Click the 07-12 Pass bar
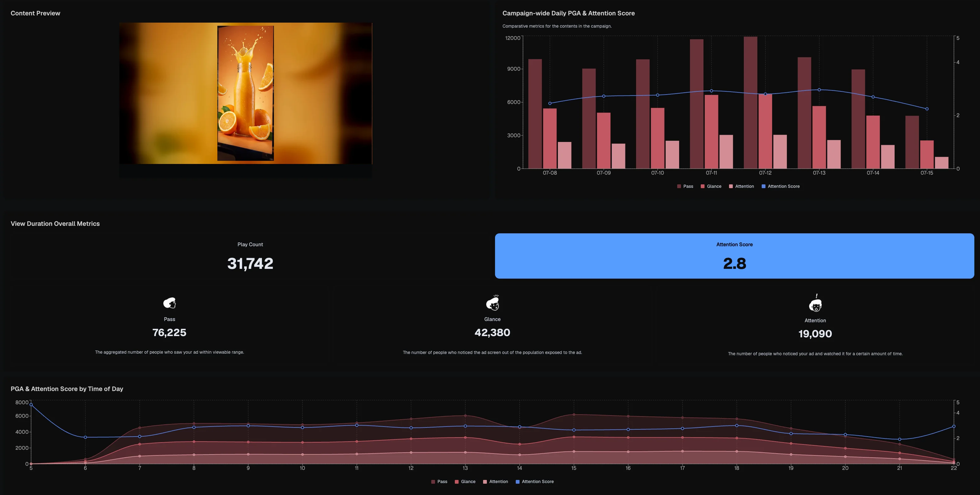Image resolution: width=980 pixels, height=495 pixels. click(x=750, y=103)
